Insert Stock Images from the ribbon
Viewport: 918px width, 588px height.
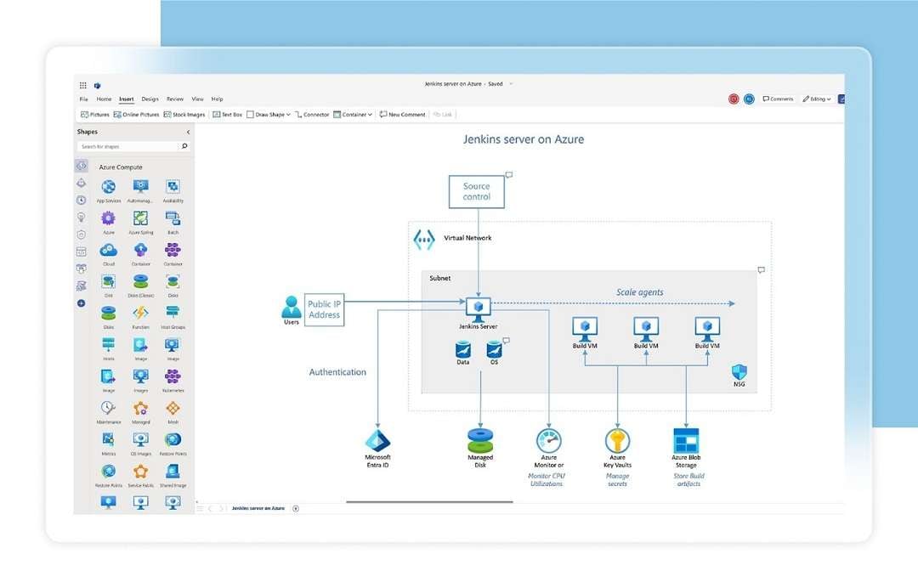tap(184, 115)
